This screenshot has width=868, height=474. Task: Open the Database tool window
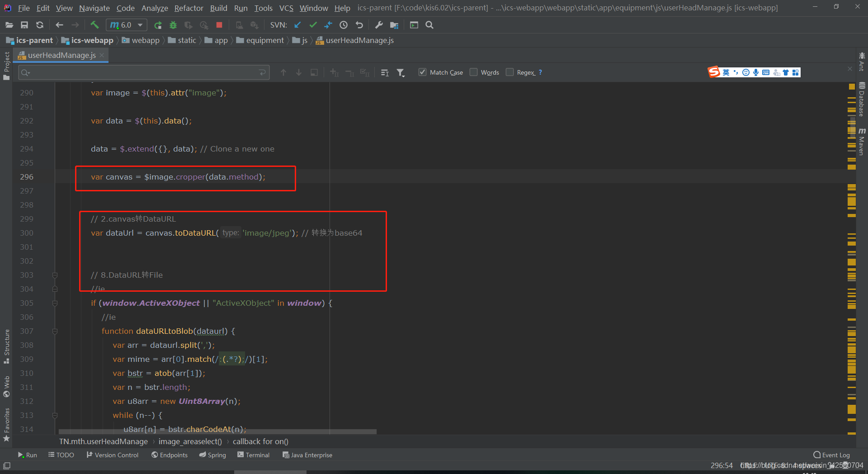pos(862,99)
